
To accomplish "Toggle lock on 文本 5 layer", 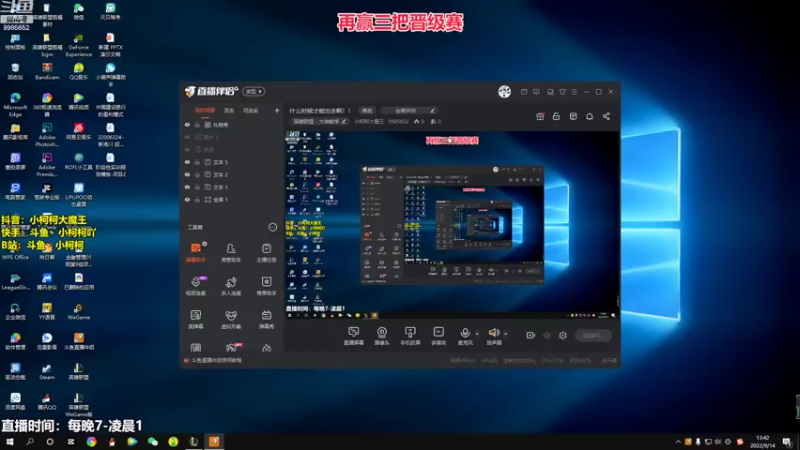I will point(197,162).
